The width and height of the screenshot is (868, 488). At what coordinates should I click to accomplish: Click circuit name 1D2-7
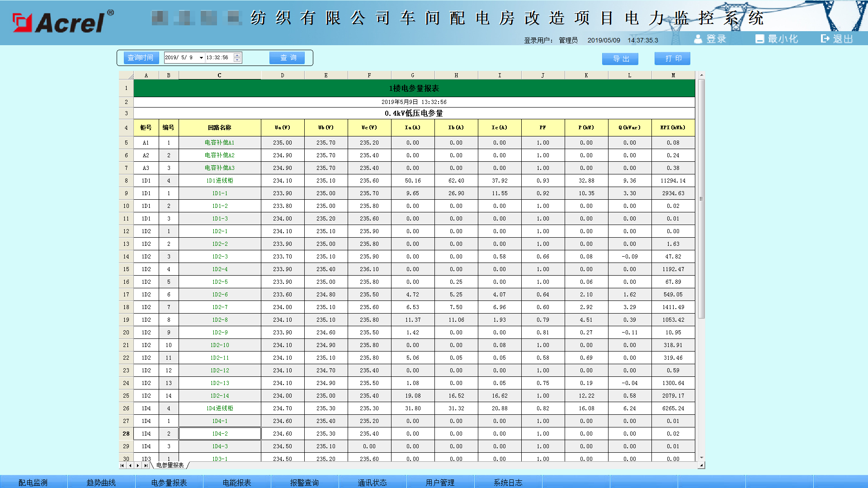tap(220, 307)
